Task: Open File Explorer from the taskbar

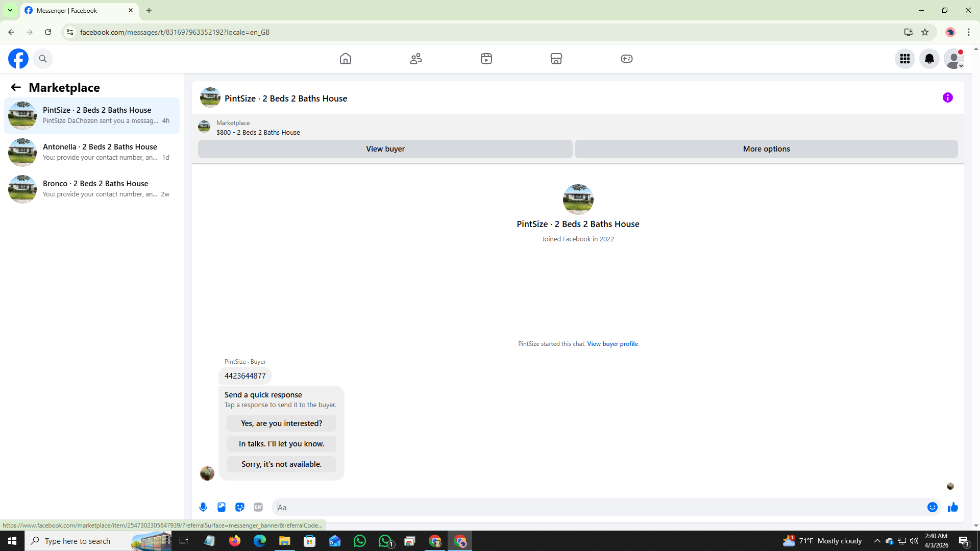Action: [x=285, y=541]
